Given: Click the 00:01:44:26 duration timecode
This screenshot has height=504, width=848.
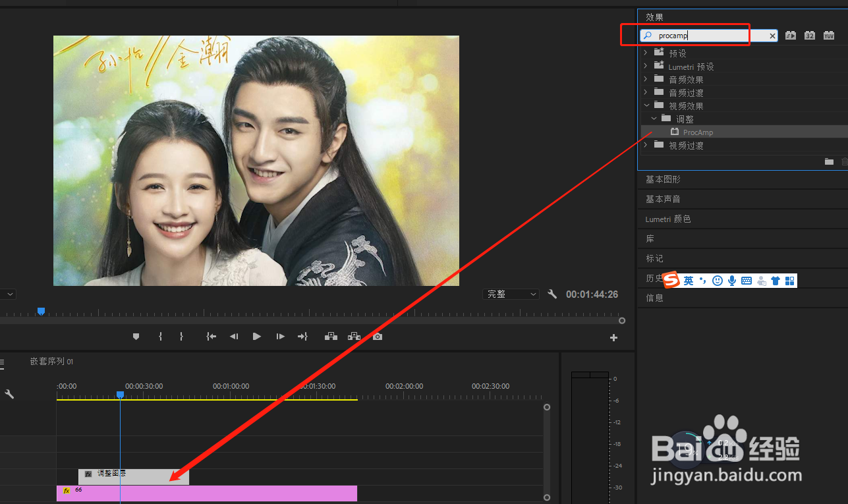Looking at the screenshot, I should click(x=592, y=294).
